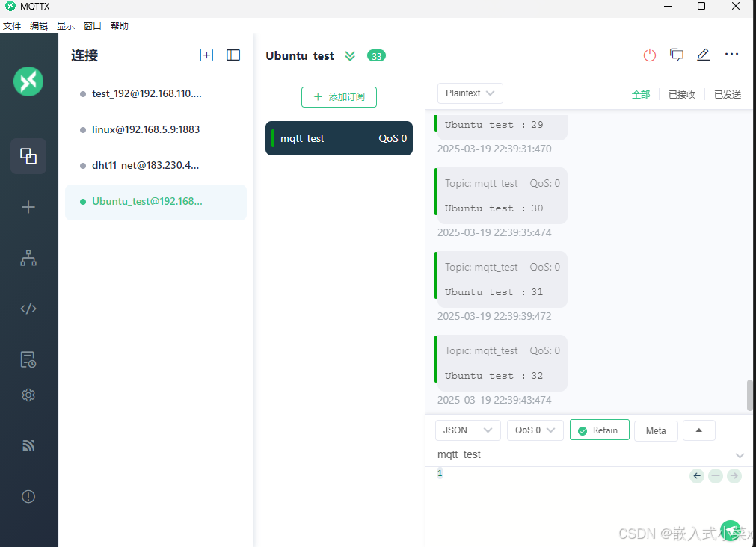The image size is (756, 547).
Task: Click message bubble Ubuntu test : 30
Action: tap(501, 196)
